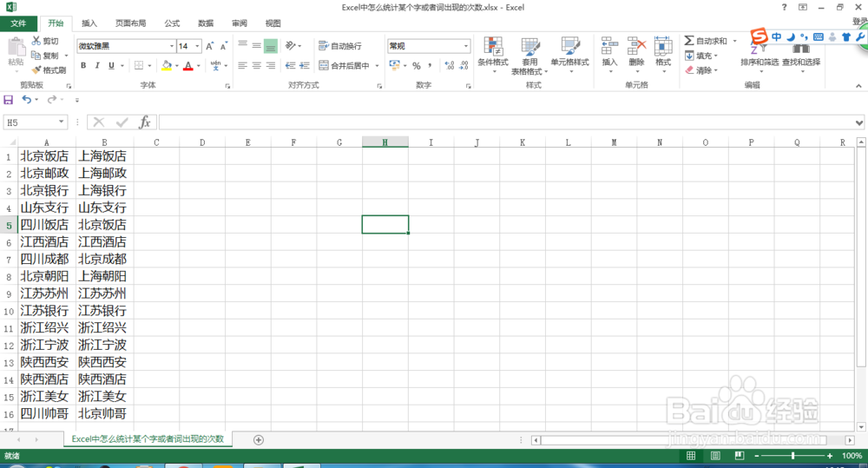Click Copy (复制) button
The image size is (868, 468).
click(45, 56)
